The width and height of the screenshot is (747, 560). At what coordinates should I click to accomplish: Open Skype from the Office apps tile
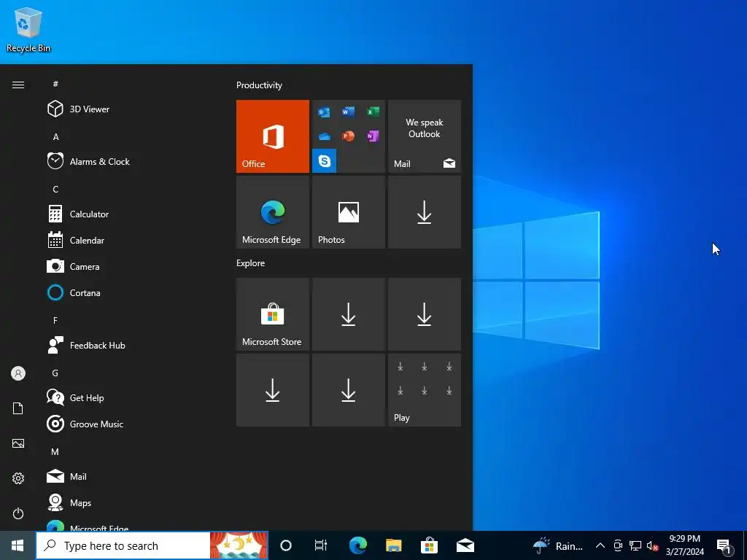325,160
